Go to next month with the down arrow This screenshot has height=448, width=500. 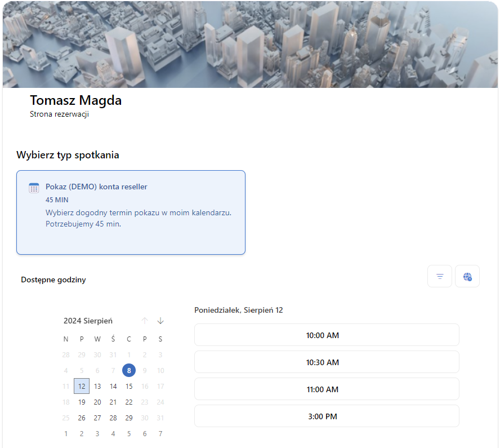point(160,321)
